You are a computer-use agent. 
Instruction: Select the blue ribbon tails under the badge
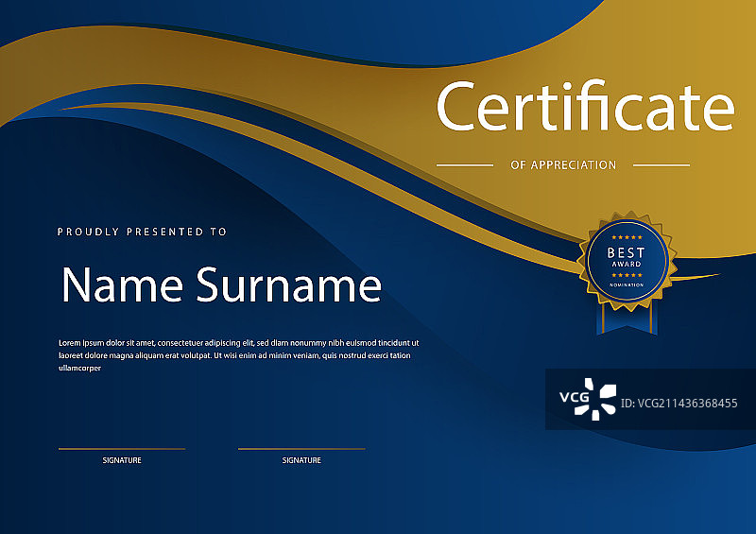tap(625, 320)
